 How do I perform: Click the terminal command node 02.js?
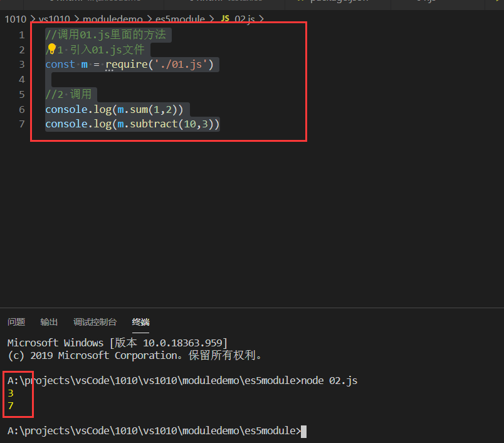pos(329,381)
